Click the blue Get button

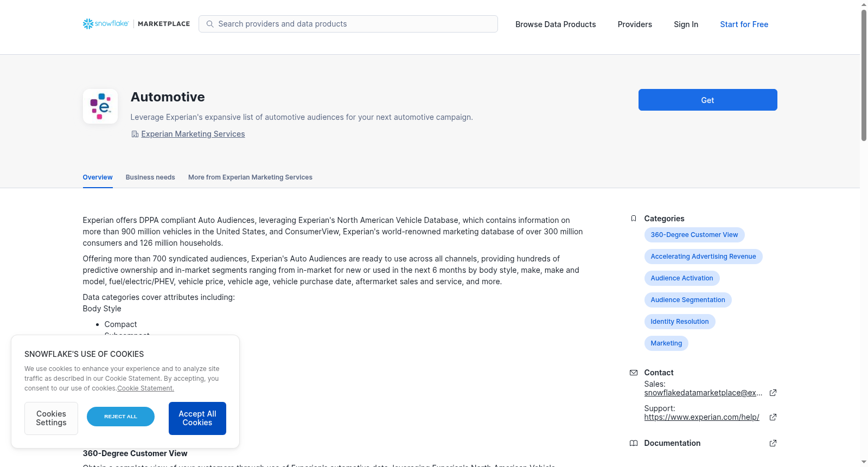[707, 100]
